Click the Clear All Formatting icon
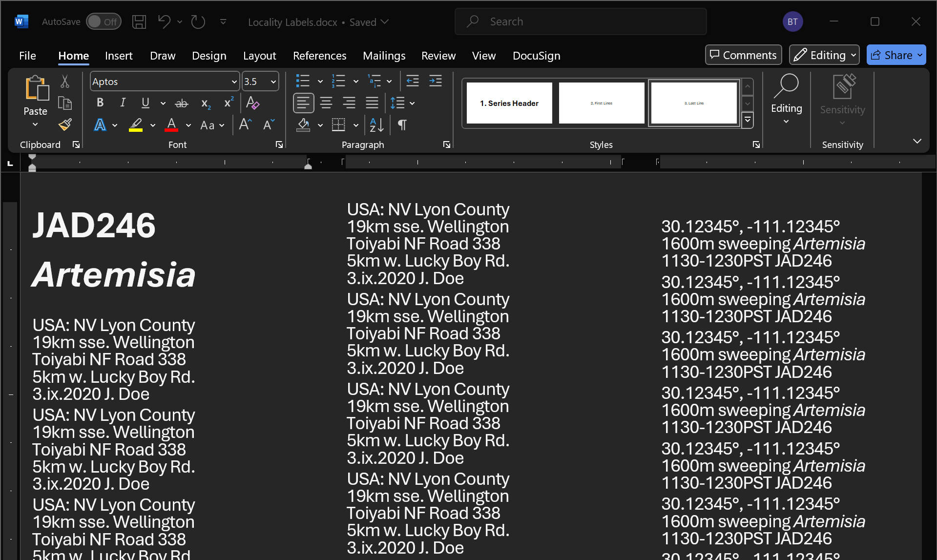This screenshot has width=937, height=560. 252,103
